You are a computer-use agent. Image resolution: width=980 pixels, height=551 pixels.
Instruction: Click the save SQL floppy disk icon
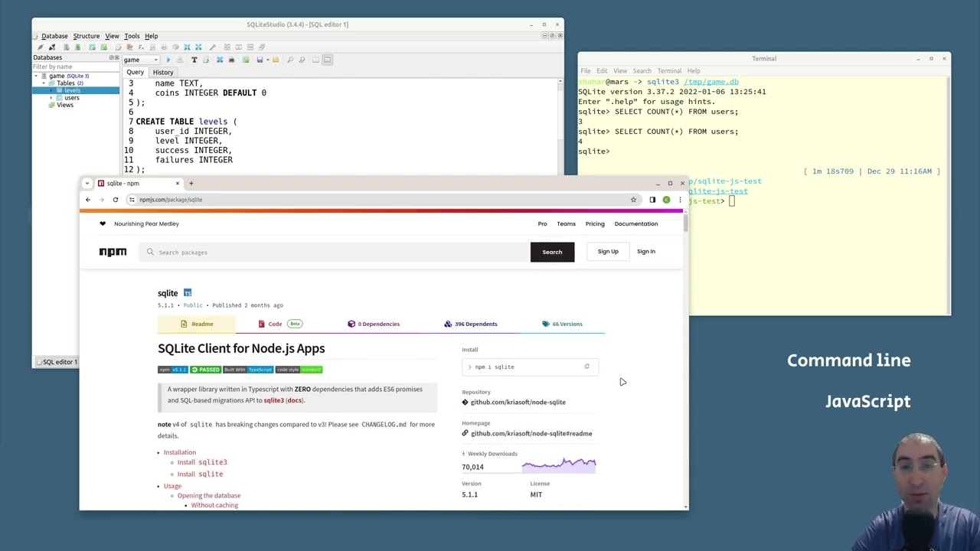coord(260,60)
